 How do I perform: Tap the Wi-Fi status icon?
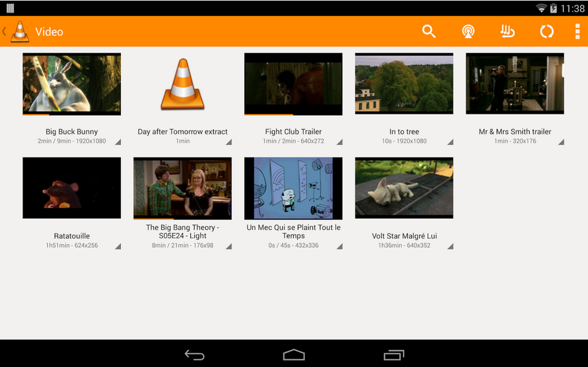click(x=541, y=8)
